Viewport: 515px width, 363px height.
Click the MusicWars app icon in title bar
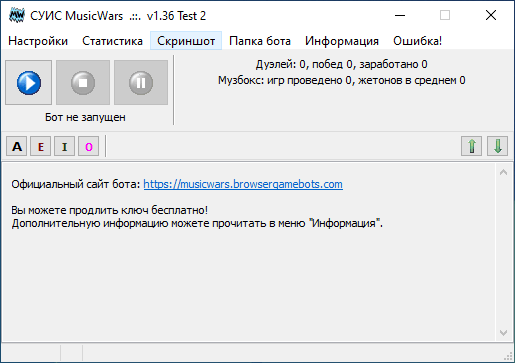(x=17, y=15)
